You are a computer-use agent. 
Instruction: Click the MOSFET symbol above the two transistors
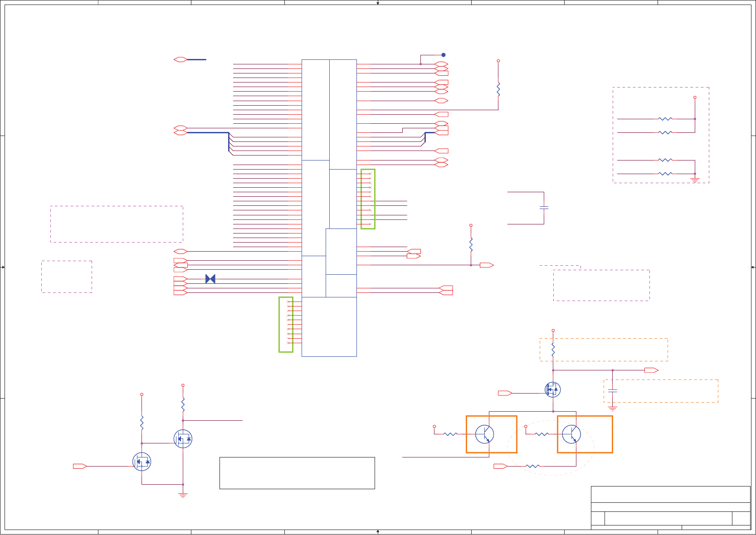coord(552,389)
